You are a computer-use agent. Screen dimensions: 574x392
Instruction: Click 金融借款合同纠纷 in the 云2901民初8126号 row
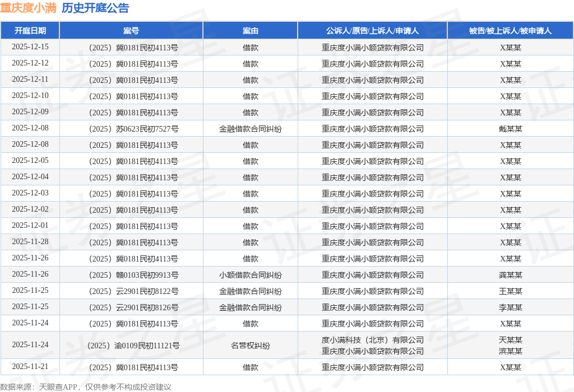[x=251, y=307]
